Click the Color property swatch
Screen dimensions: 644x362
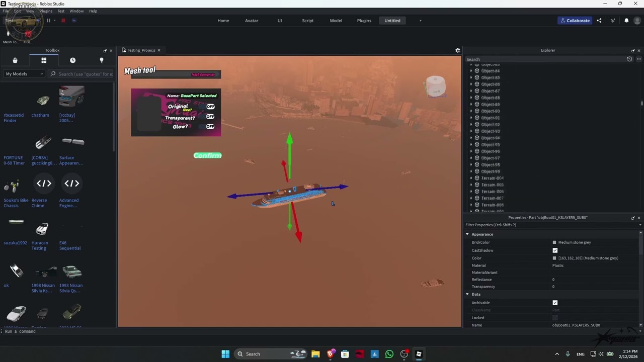coord(554,258)
